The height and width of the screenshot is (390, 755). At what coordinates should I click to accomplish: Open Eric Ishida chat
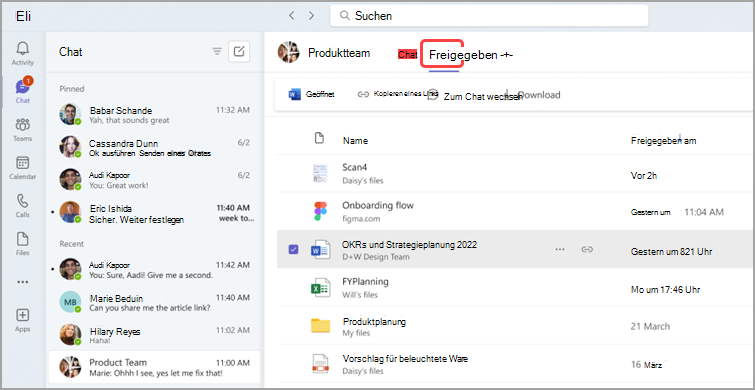point(155,212)
